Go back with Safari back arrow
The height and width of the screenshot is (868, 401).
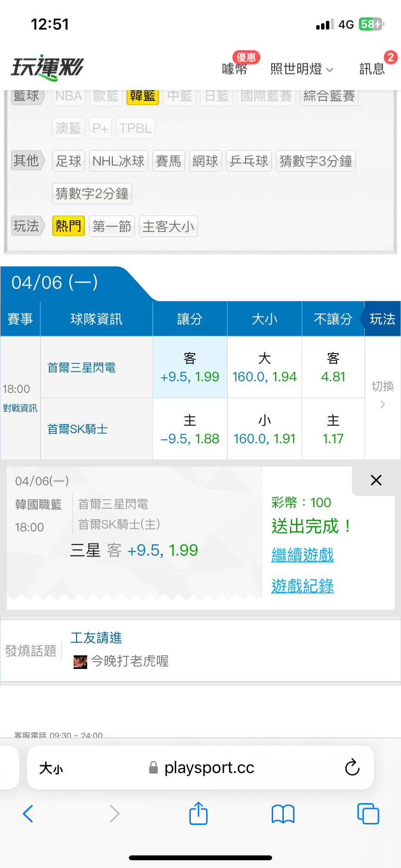tap(28, 814)
